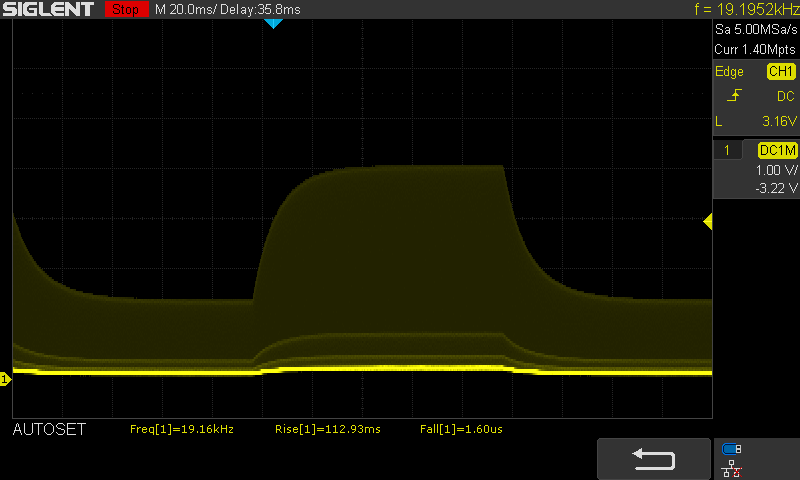Click the blue trigger position marker
The image size is (800, 480).
click(x=273, y=23)
